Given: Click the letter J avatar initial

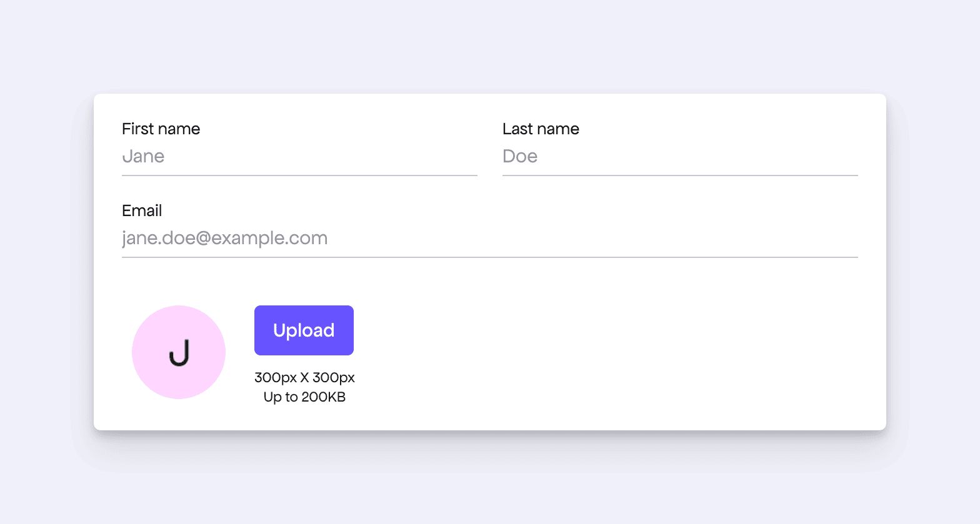Looking at the screenshot, I should pos(179,353).
